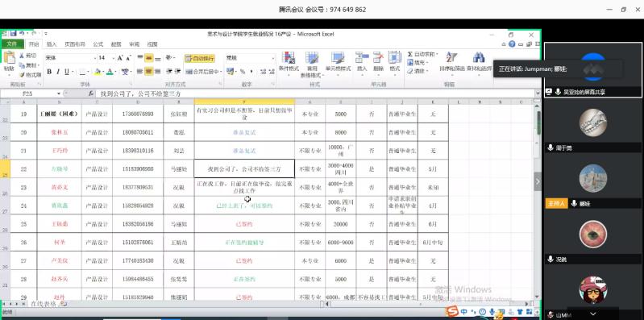This screenshot has height=320, width=644.
Task: Open Format as Table (套用表格格式)
Action: point(312,64)
